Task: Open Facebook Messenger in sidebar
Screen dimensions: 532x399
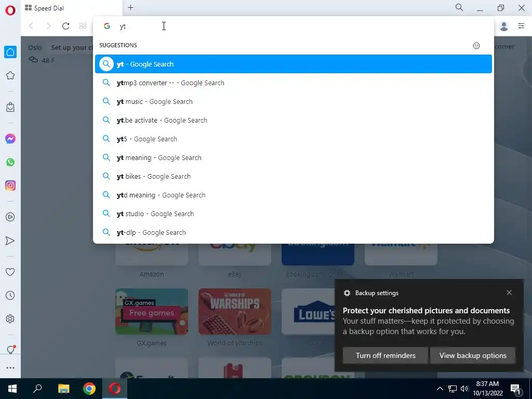Action: [x=10, y=139]
